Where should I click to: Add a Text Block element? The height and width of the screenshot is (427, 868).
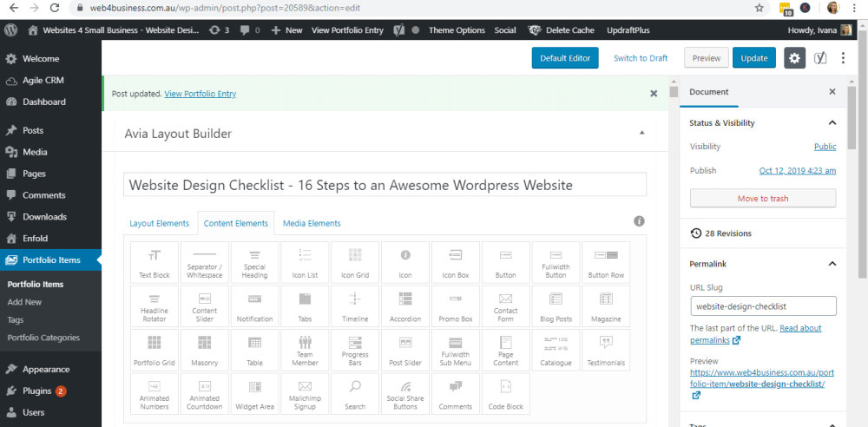[x=155, y=262]
